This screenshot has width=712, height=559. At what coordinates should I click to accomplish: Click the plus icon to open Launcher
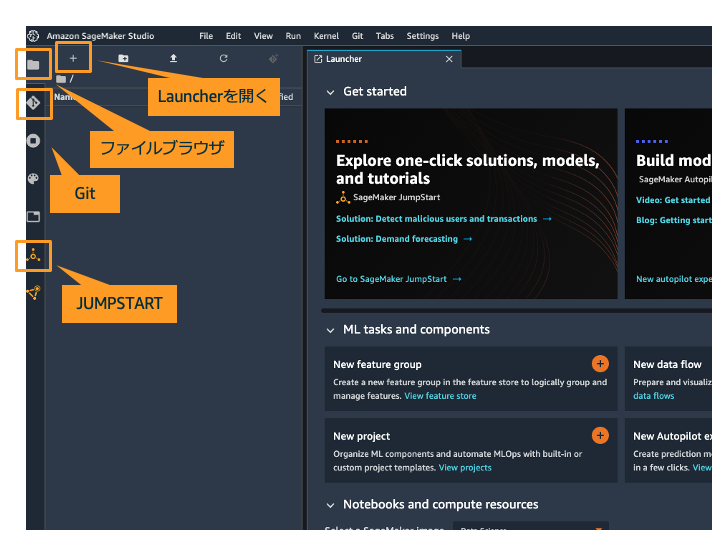pos(73,58)
